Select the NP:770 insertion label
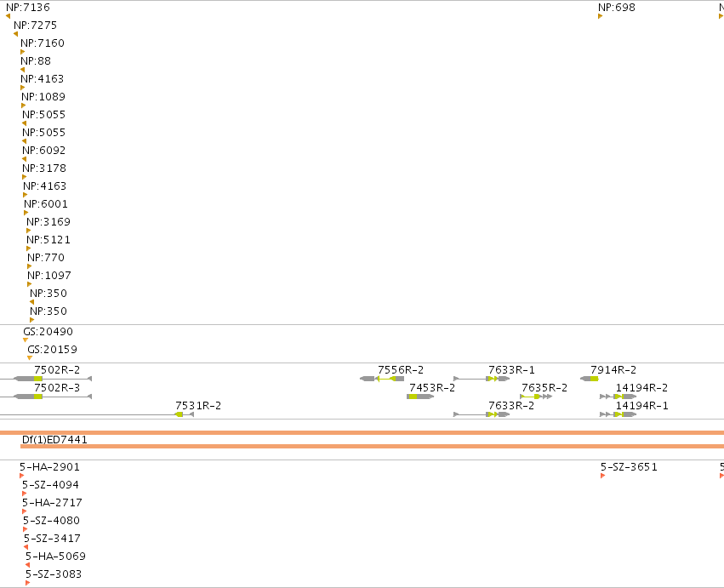724x588 pixels. click(46, 258)
